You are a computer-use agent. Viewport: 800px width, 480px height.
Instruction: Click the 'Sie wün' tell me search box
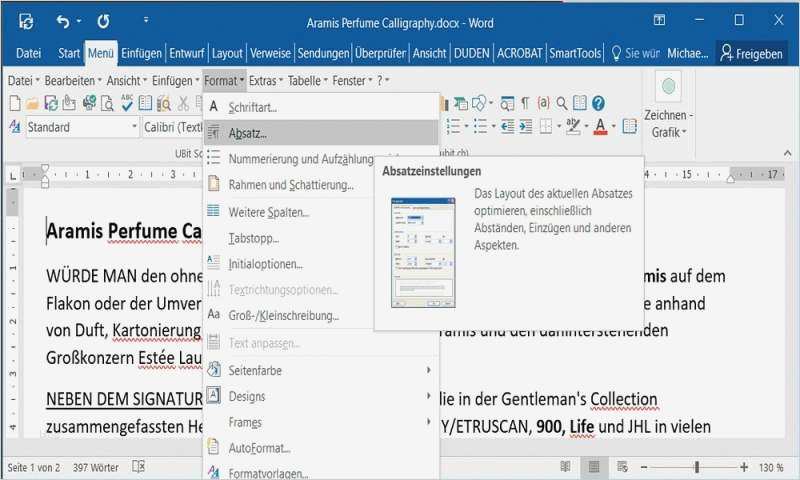click(x=636, y=53)
